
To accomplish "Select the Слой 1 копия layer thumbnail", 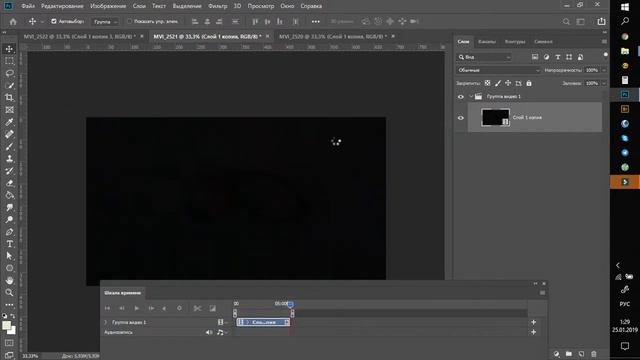I will [x=495, y=118].
